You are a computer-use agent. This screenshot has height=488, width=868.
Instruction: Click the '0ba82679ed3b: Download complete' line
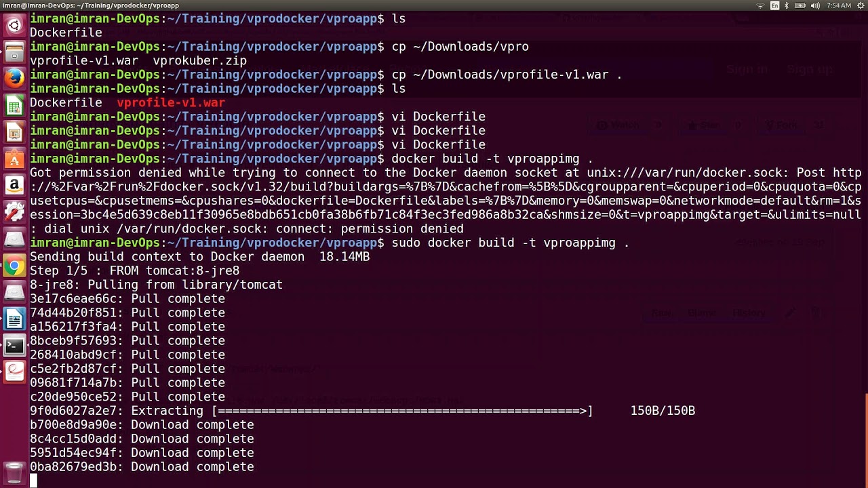(142, 467)
